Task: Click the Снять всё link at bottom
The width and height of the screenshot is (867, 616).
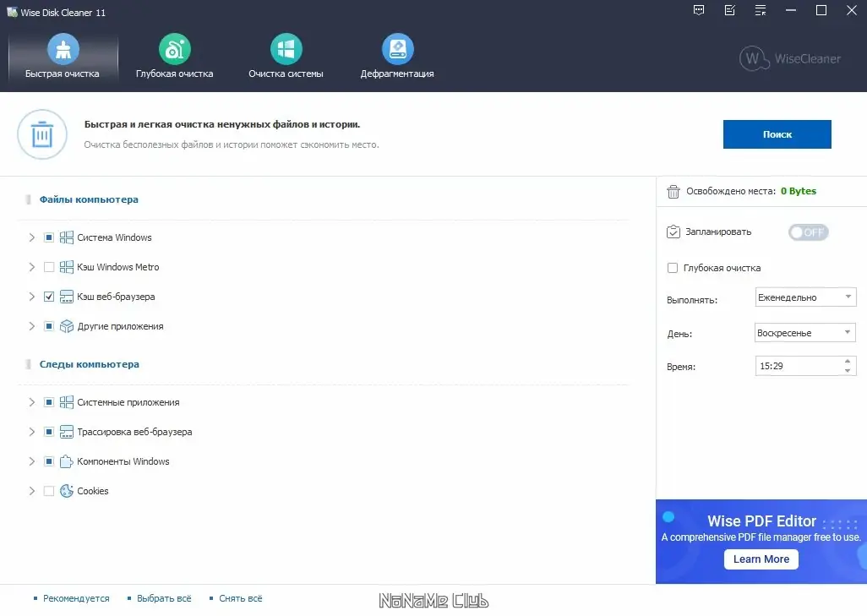Action: [240, 598]
